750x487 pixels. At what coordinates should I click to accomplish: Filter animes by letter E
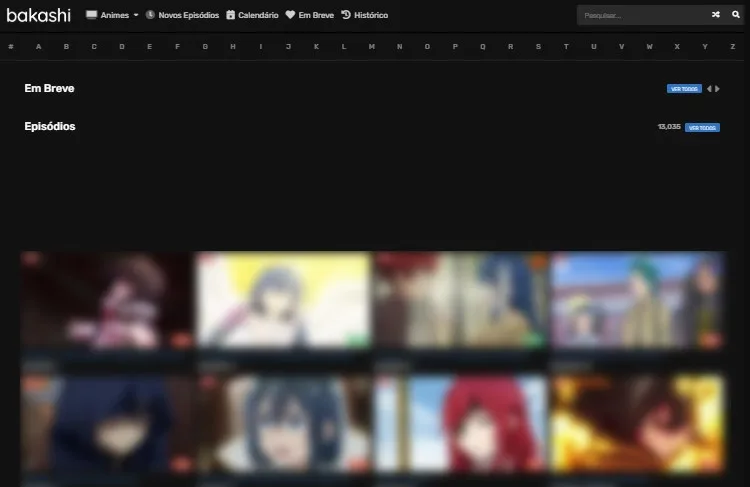[149, 46]
